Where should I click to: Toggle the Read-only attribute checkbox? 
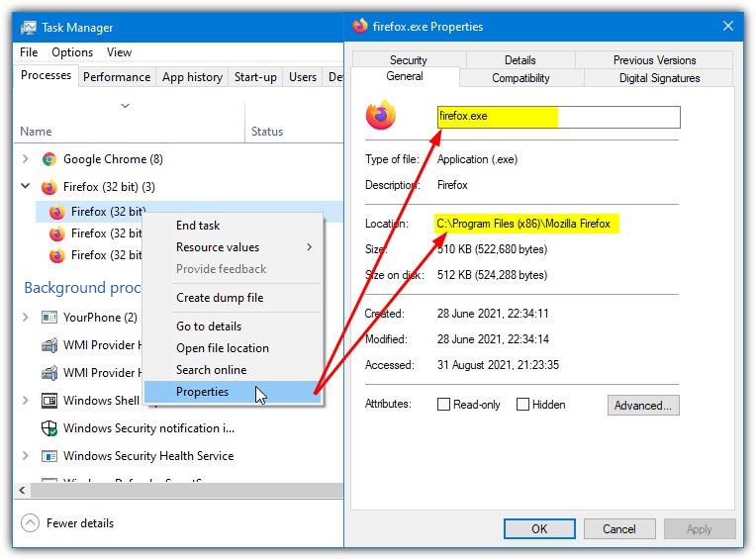pyautogui.click(x=443, y=405)
